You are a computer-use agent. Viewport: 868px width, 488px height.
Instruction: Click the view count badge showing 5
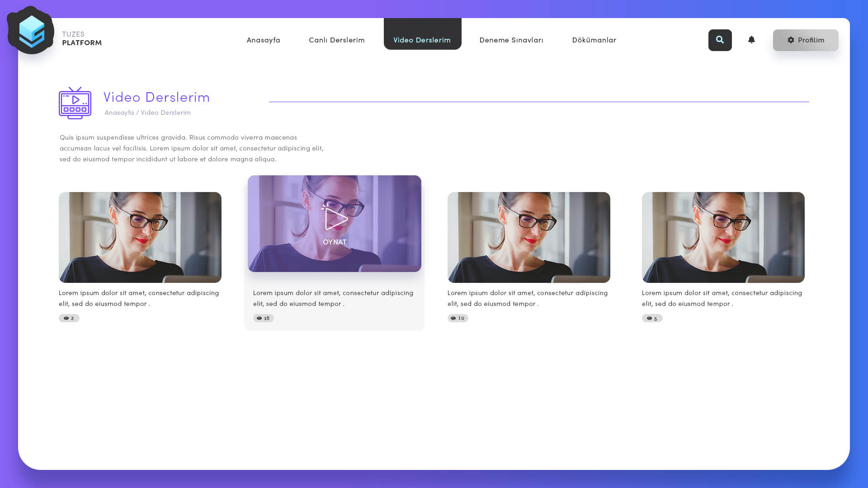[652, 318]
